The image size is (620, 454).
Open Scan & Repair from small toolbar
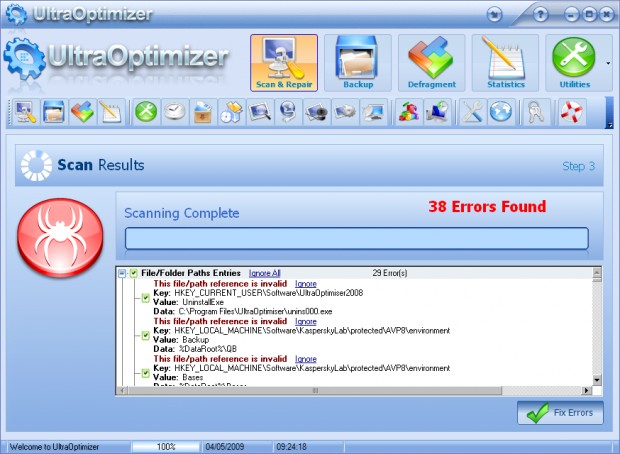(x=26, y=112)
